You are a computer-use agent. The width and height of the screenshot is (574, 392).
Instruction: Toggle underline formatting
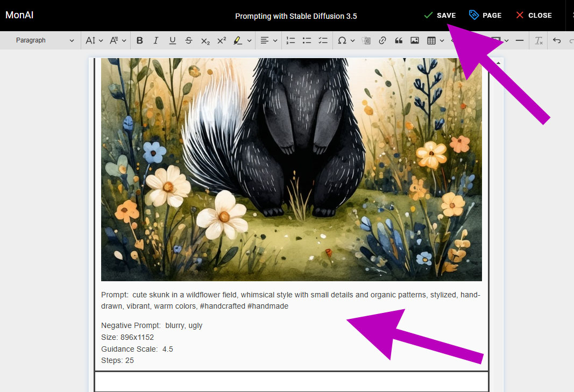click(172, 40)
